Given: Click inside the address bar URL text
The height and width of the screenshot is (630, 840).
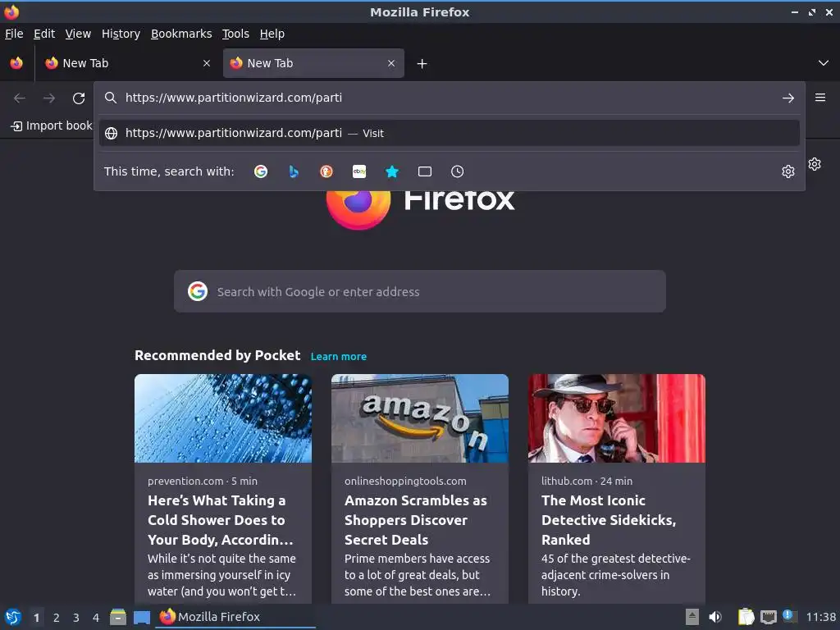Looking at the screenshot, I should coord(234,98).
